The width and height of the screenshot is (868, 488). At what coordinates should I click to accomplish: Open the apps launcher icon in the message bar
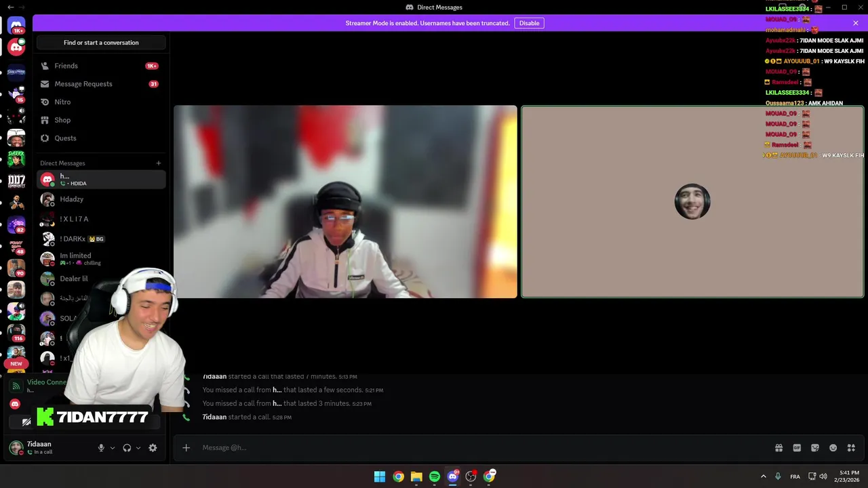851,448
